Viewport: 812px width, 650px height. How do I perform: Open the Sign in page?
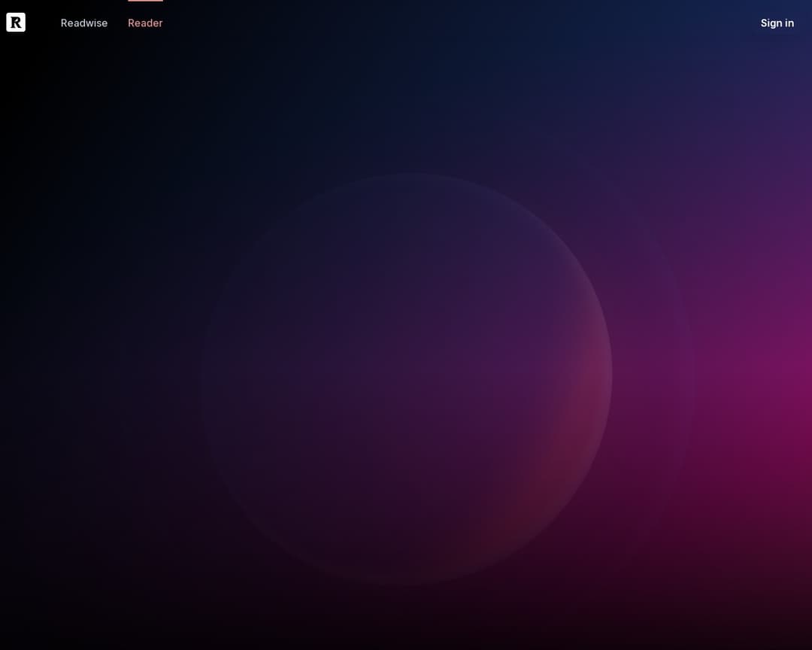pos(777,23)
